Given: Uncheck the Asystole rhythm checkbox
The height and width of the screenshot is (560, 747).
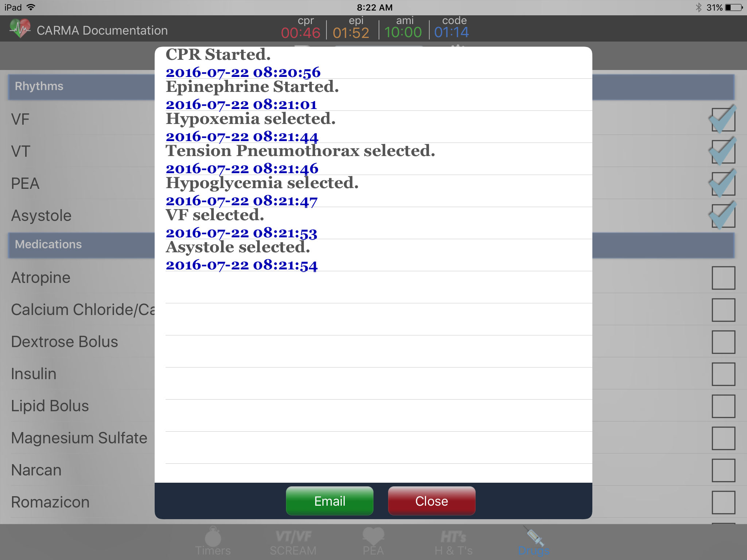Looking at the screenshot, I should pyautogui.click(x=723, y=215).
